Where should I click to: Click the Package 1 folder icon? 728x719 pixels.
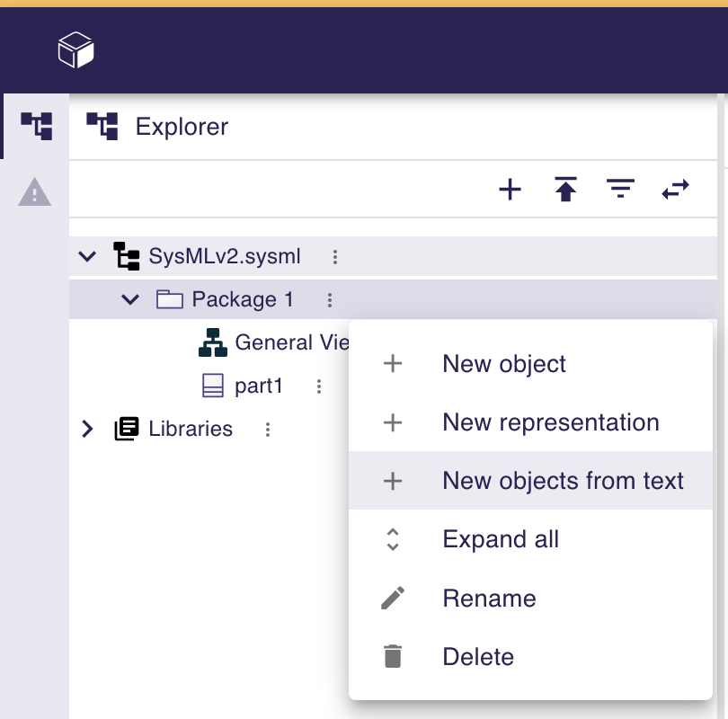(x=170, y=299)
